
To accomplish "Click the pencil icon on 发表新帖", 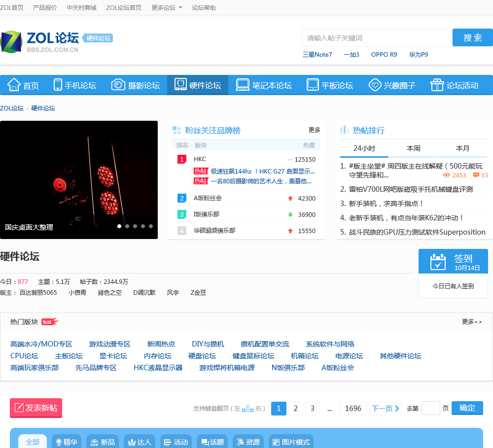I will point(19,408).
